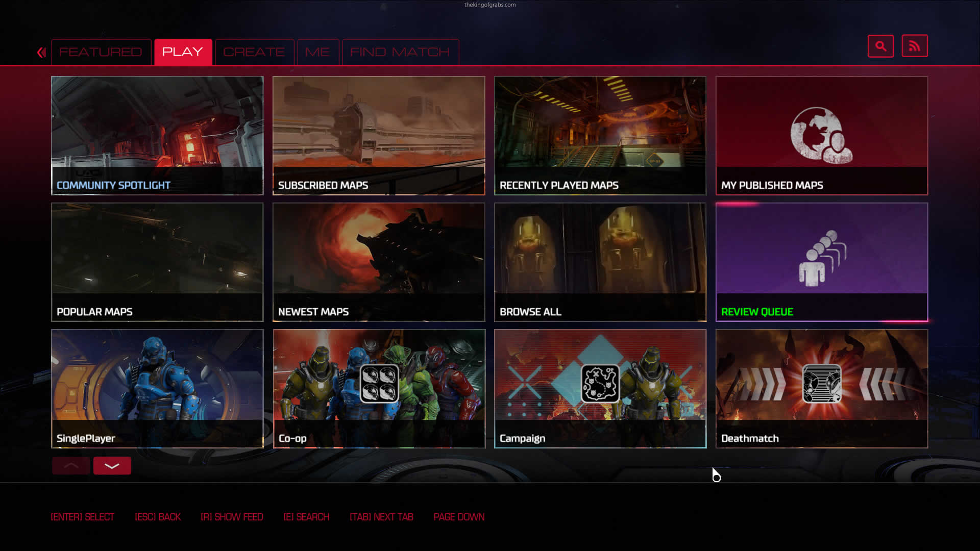980x551 pixels.
Task: Select the SinglePlayer tile
Action: (157, 389)
